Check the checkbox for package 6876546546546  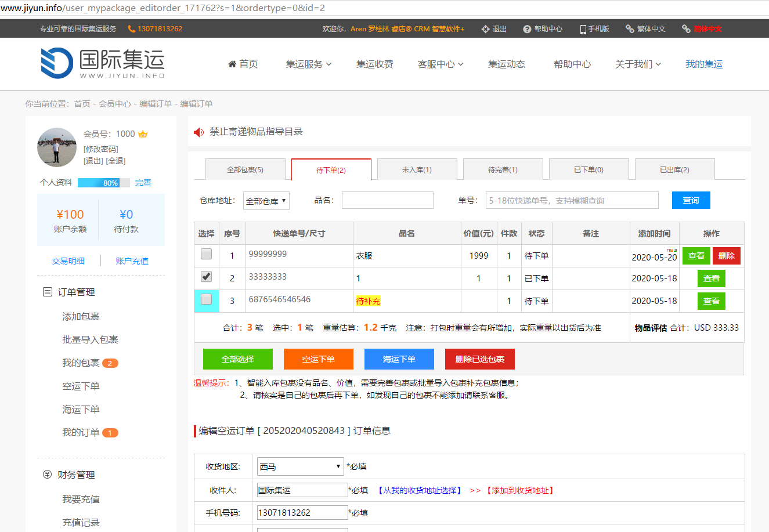(206, 299)
